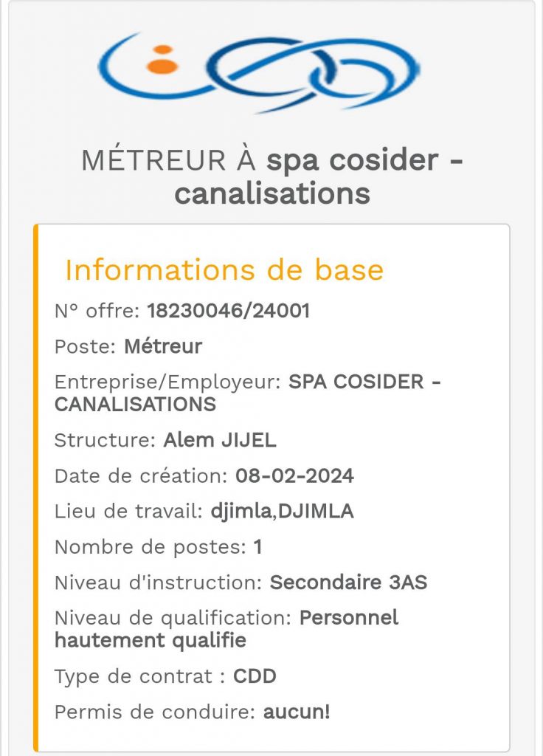
Task: Click the 'Lieu de travail:' label
Action: [x=128, y=511]
